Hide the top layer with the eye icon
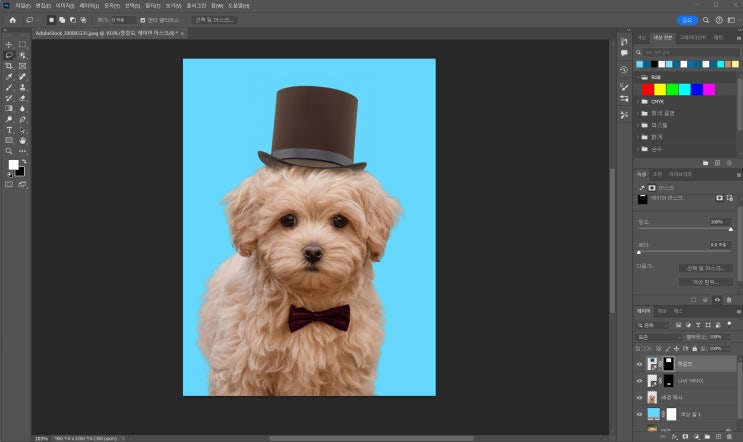Image resolution: width=743 pixels, height=442 pixels. click(x=640, y=363)
